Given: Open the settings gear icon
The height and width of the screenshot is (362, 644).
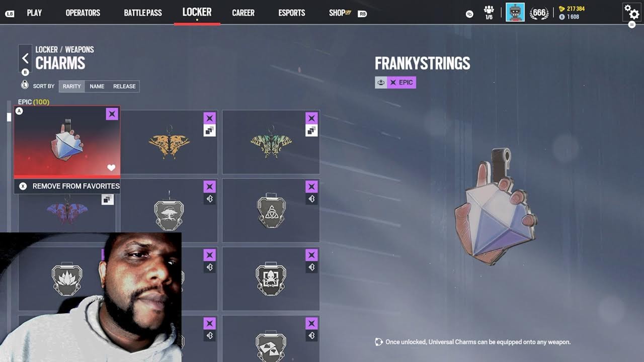Looking at the screenshot, I should (631, 12).
